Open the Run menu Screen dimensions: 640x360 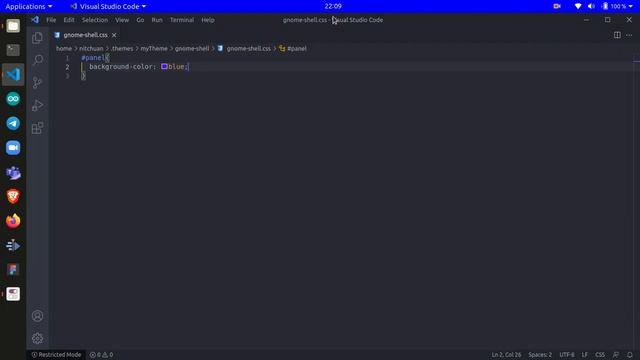(x=157, y=20)
